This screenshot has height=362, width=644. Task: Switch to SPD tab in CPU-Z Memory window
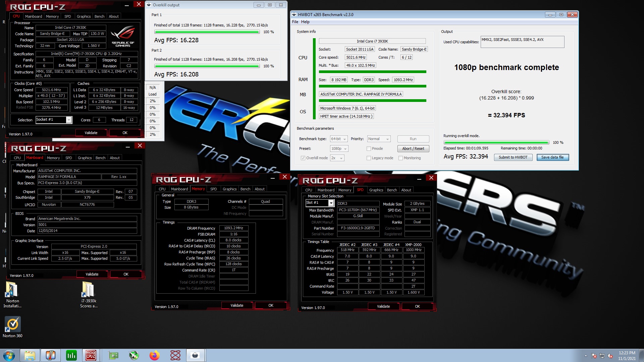tap(213, 189)
